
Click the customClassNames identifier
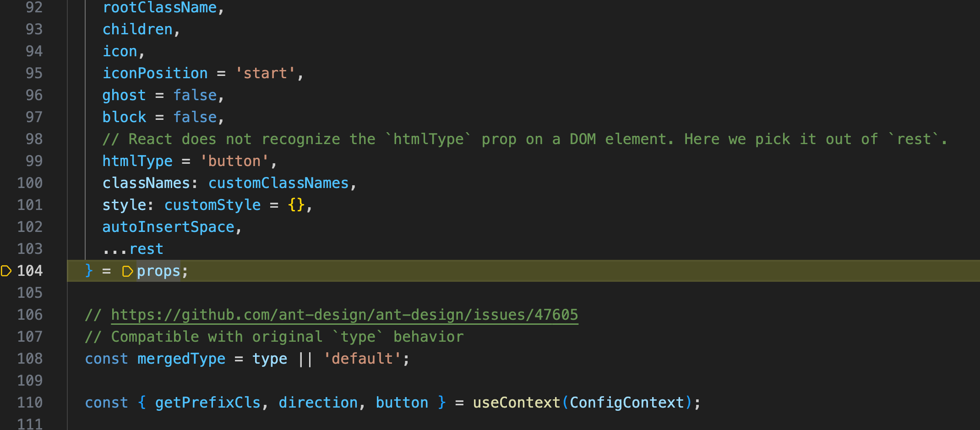point(278,183)
